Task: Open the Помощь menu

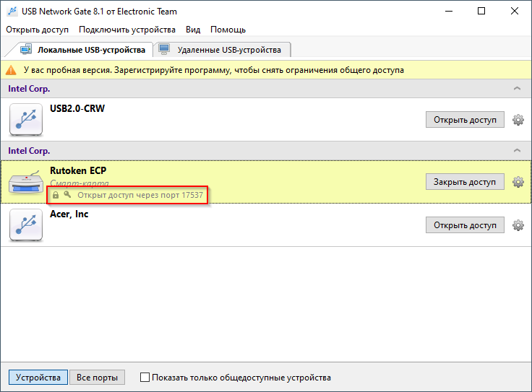Action: (x=228, y=30)
